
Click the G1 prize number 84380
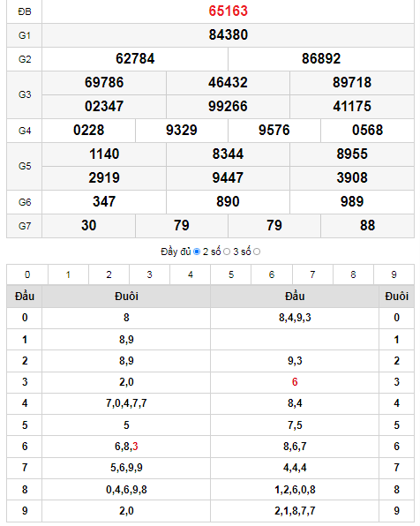[x=229, y=35]
